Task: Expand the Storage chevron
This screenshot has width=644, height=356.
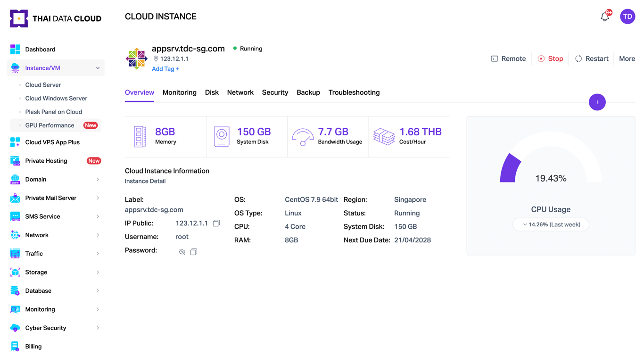Action: coord(98,272)
